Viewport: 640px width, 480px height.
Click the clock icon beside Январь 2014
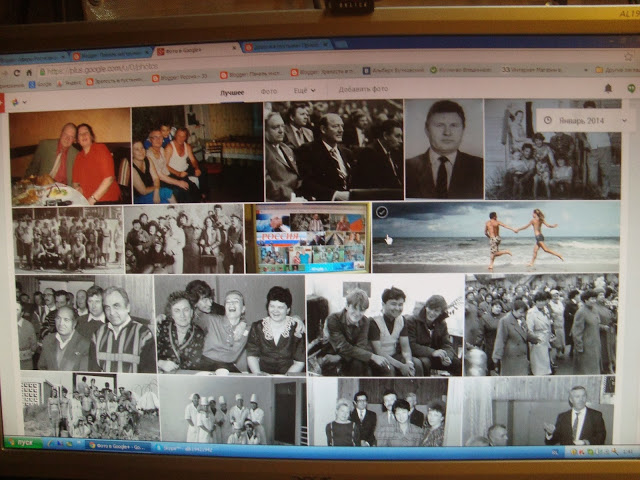548,120
